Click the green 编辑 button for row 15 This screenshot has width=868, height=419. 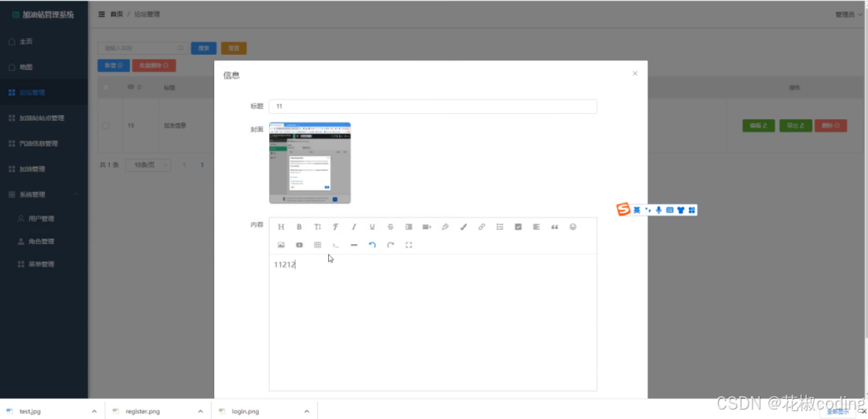tap(758, 126)
